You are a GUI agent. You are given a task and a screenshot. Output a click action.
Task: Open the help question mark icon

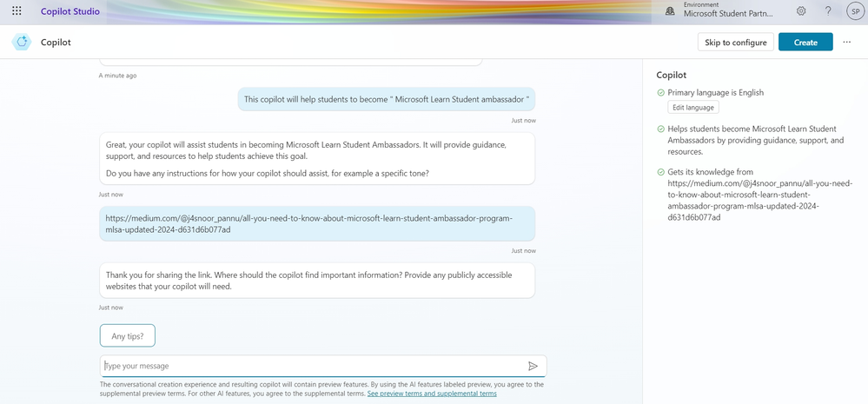(828, 11)
